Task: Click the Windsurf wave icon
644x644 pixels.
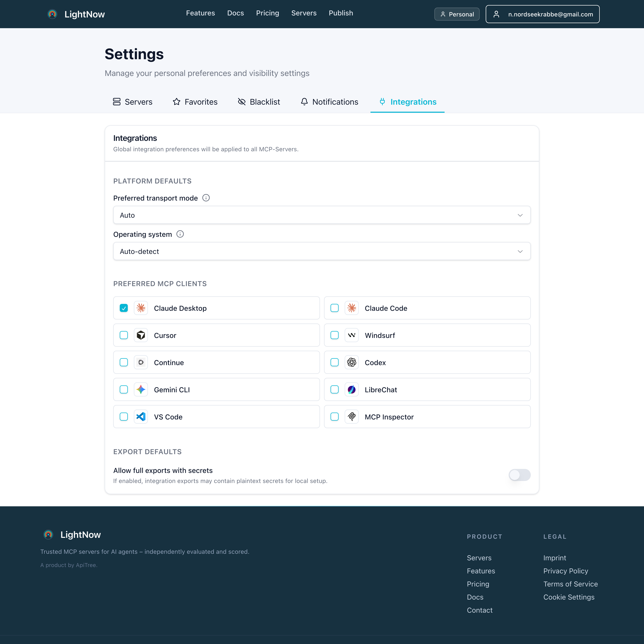Action: point(352,335)
